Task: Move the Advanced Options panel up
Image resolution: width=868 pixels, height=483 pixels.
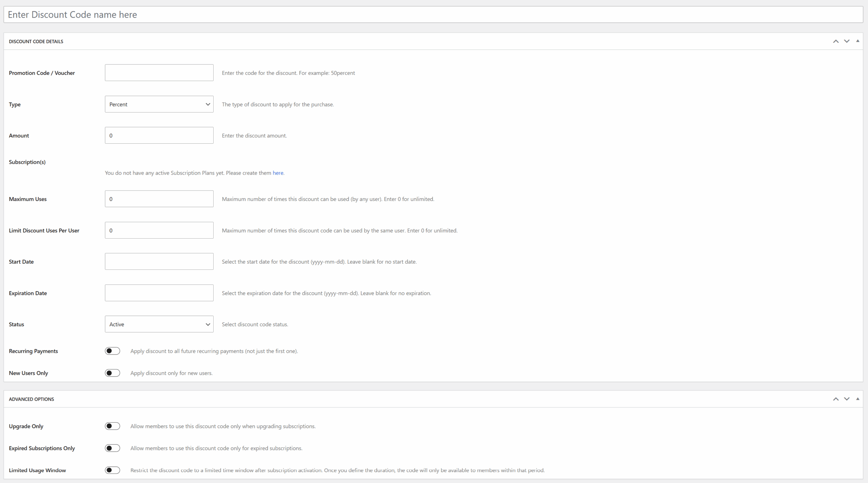Action: tap(835, 399)
